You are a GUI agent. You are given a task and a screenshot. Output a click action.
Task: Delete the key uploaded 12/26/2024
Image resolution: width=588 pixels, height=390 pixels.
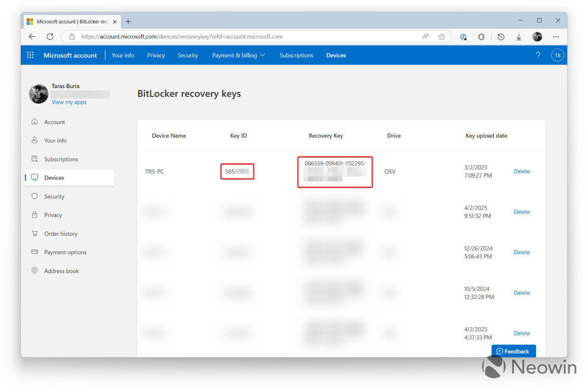(521, 252)
